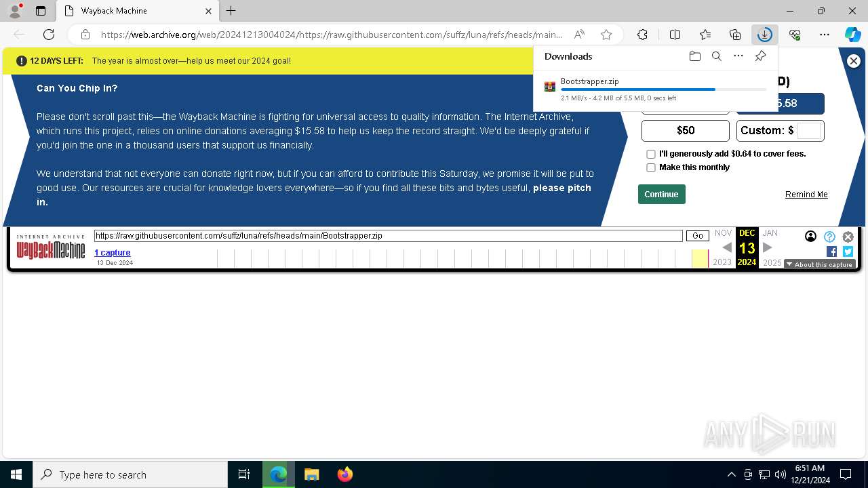Open Wayback help question mark icon

click(x=829, y=237)
